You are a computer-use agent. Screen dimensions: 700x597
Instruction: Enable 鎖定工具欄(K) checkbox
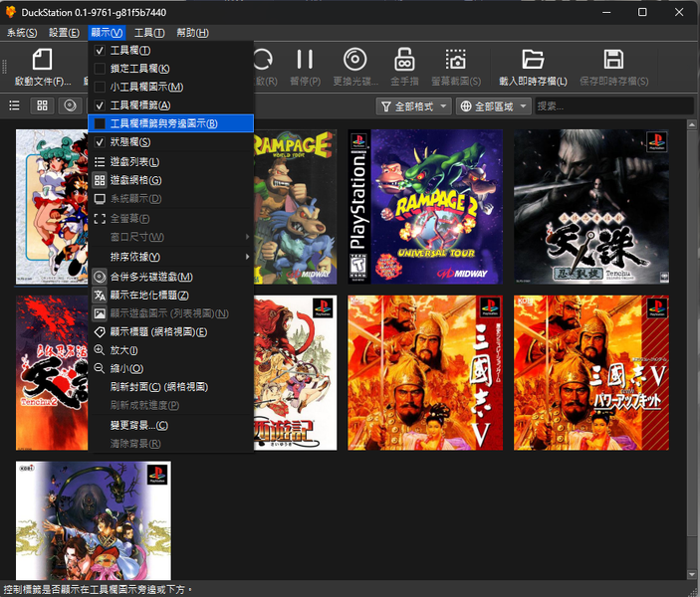(x=100, y=69)
